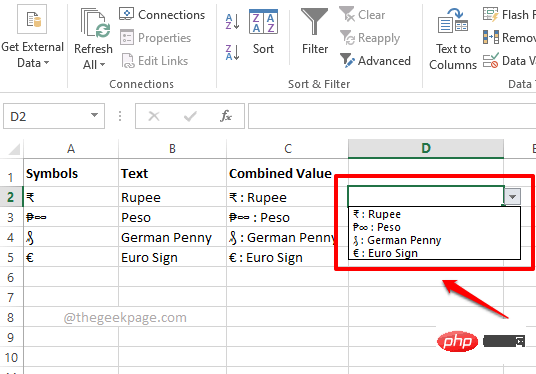This screenshot has height=374, width=536.
Task: Click the D2 cell validation dropdown arrow
Action: tap(512, 197)
